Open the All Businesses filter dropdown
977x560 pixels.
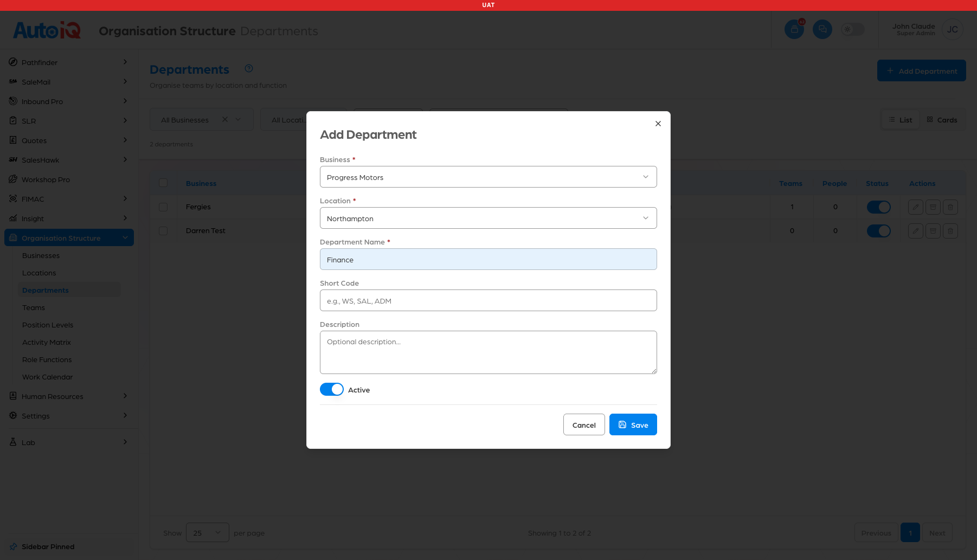(x=202, y=119)
